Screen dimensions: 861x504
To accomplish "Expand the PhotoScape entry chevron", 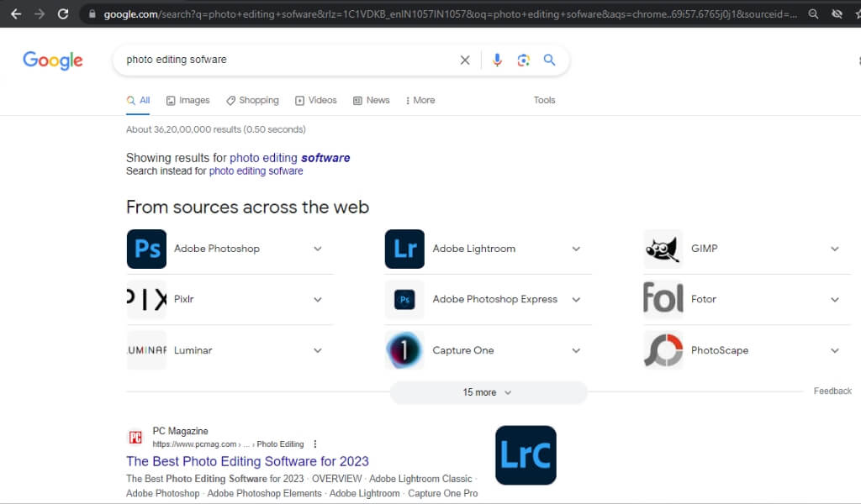I will pos(835,350).
